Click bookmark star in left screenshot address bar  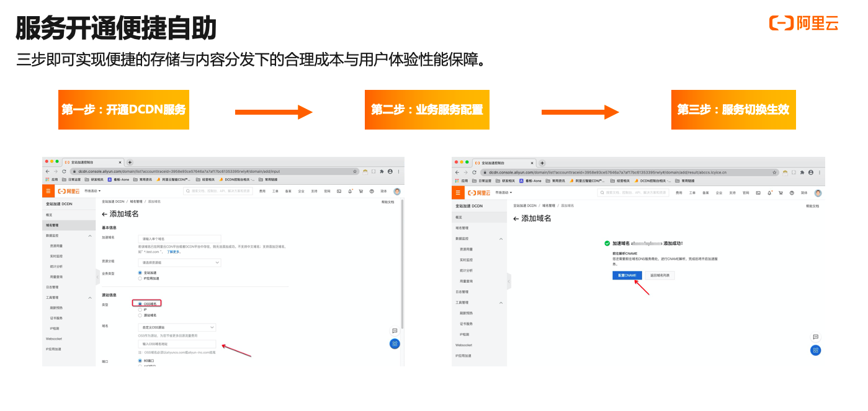coord(355,171)
